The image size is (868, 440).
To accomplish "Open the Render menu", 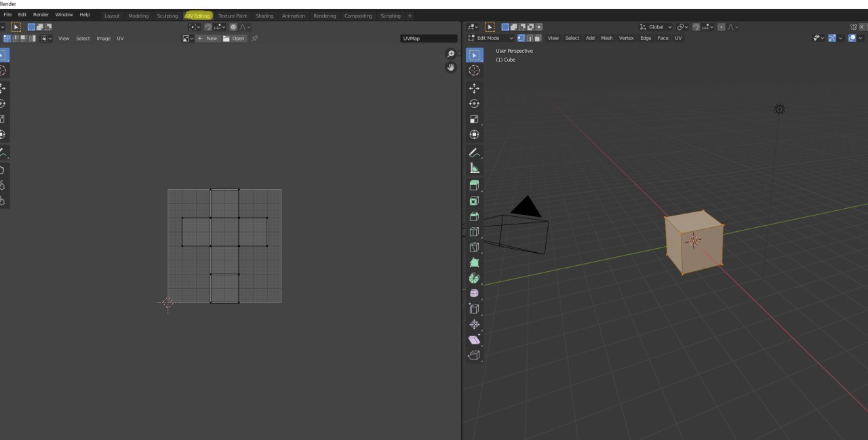I will pyautogui.click(x=41, y=14).
